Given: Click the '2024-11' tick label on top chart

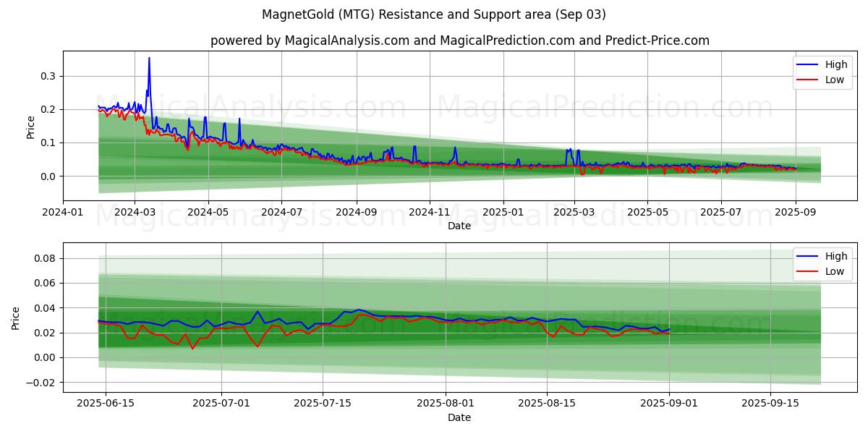Looking at the screenshot, I should pos(430,212).
